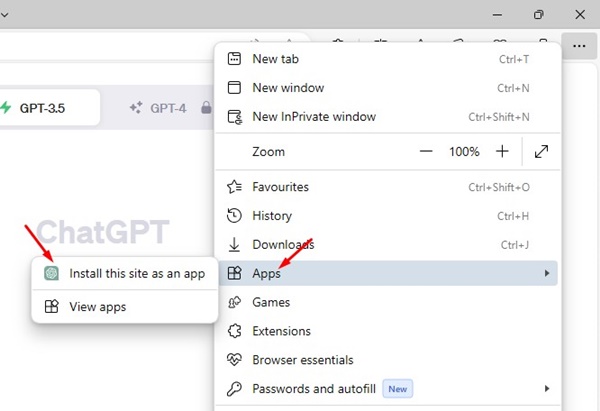
Task: Click the 100% zoom value
Action: [464, 152]
